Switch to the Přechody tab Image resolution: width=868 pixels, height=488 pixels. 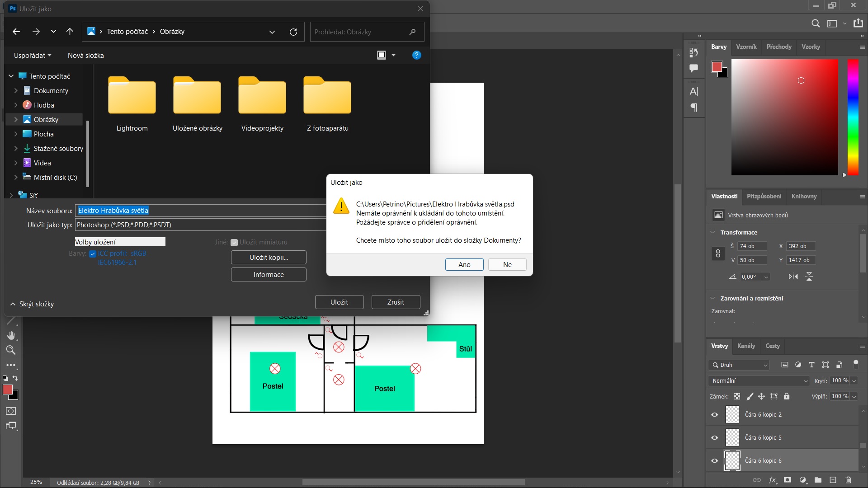pyautogui.click(x=779, y=47)
